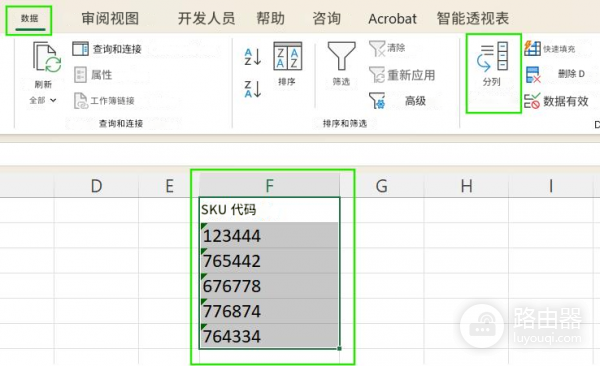Switch to the 审阅视图 tab

(110, 18)
